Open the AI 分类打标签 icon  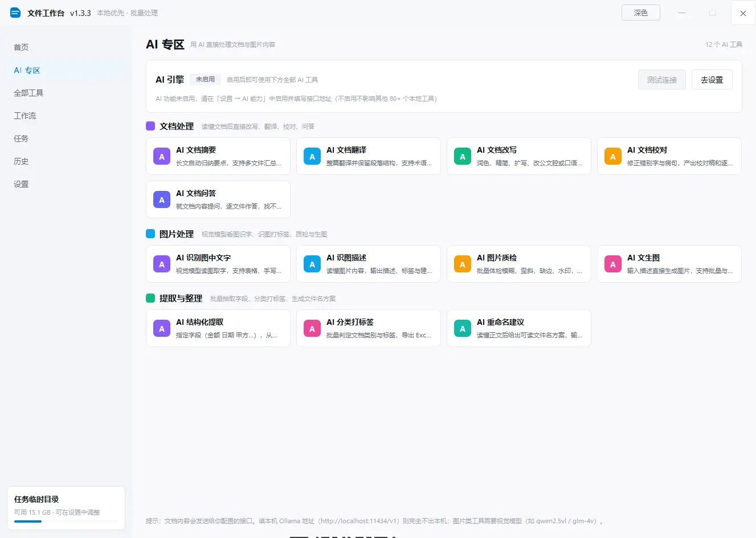(x=312, y=328)
